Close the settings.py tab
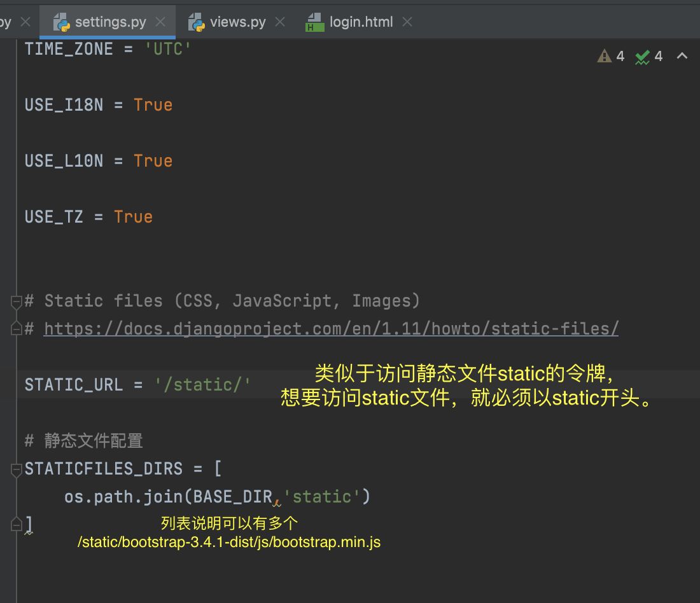The width and height of the screenshot is (700, 603). [x=160, y=22]
